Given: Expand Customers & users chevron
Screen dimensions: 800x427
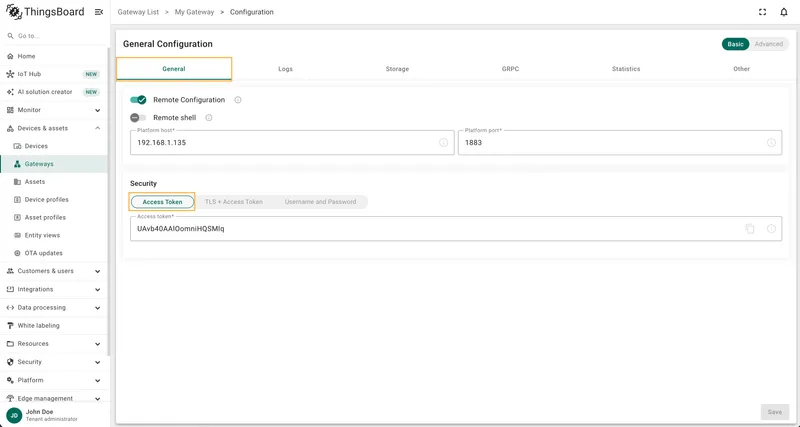Looking at the screenshot, I should pos(97,271).
